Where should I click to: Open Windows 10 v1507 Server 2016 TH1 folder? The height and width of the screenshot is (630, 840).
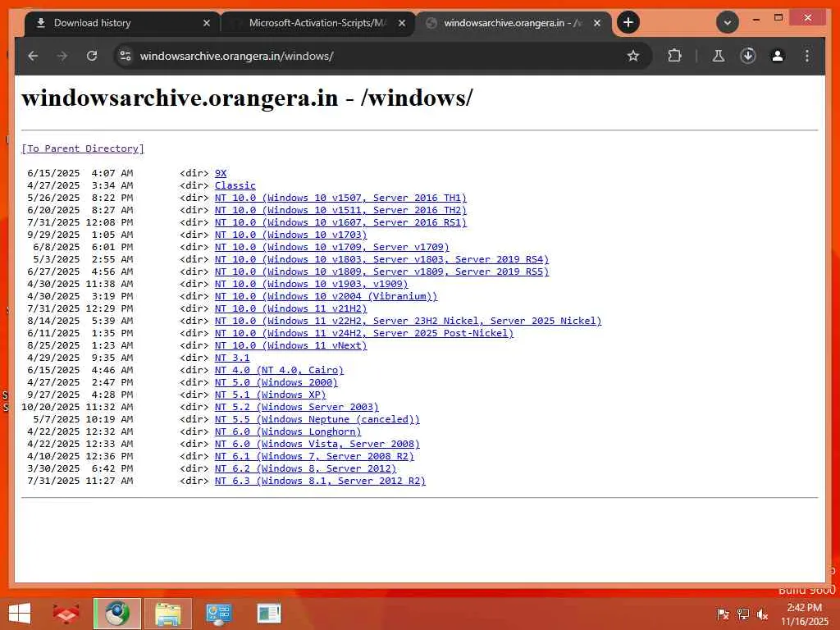coord(340,198)
